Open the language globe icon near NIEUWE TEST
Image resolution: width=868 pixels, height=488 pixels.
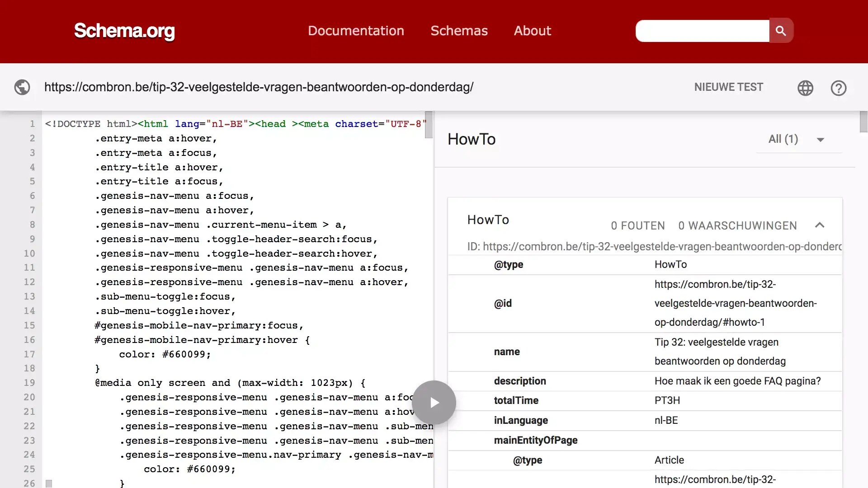coord(805,88)
